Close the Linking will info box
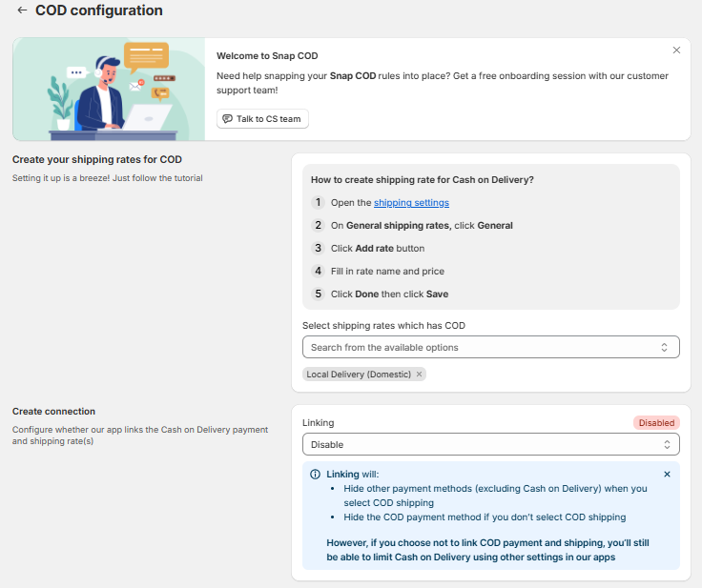The height and width of the screenshot is (588, 702). click(x=667, y=475)
